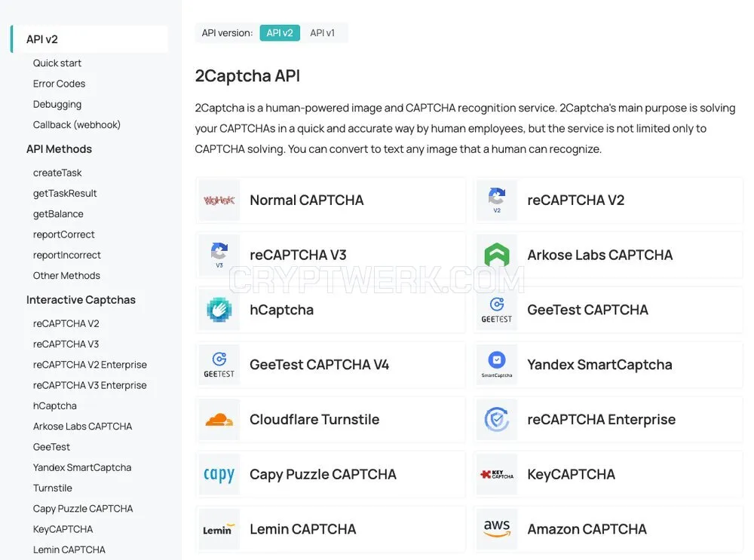This screenshot has width=754, height=560.
Task: Open the Arkose Labs CAPTCHA card title
Action: 599,255
